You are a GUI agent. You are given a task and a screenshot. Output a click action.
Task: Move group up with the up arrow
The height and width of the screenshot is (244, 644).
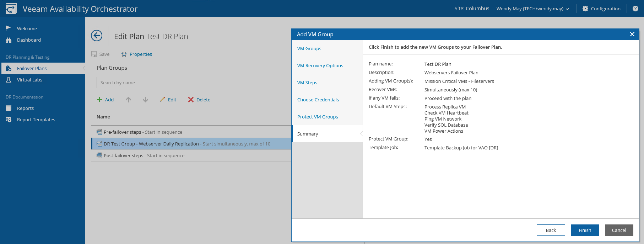click(129, 100)
